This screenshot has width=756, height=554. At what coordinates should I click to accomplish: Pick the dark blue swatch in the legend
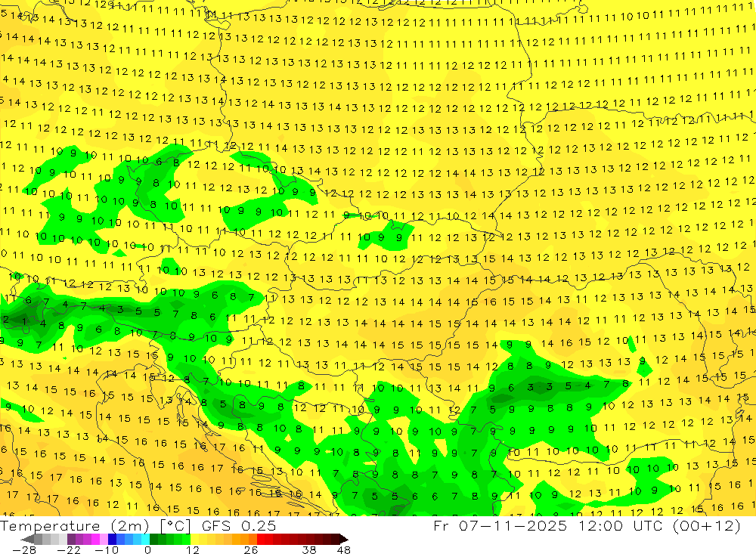tap(112, 539)
